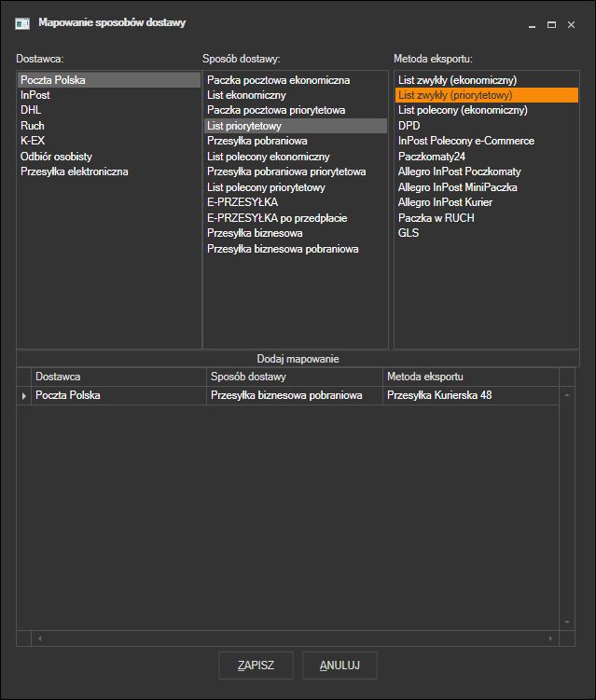The image size is (596, 700).
Task: Click table vertical scrollbar up arrow
Action: pos(567,394)
